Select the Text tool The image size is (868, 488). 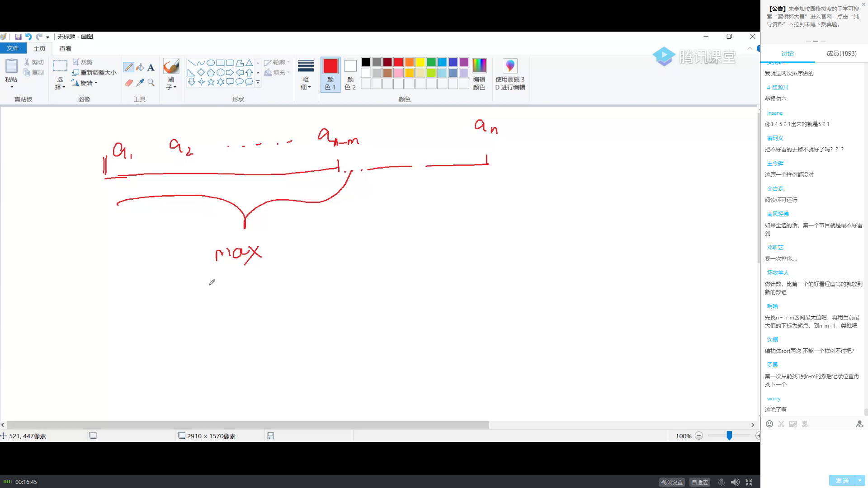(151, 67)
